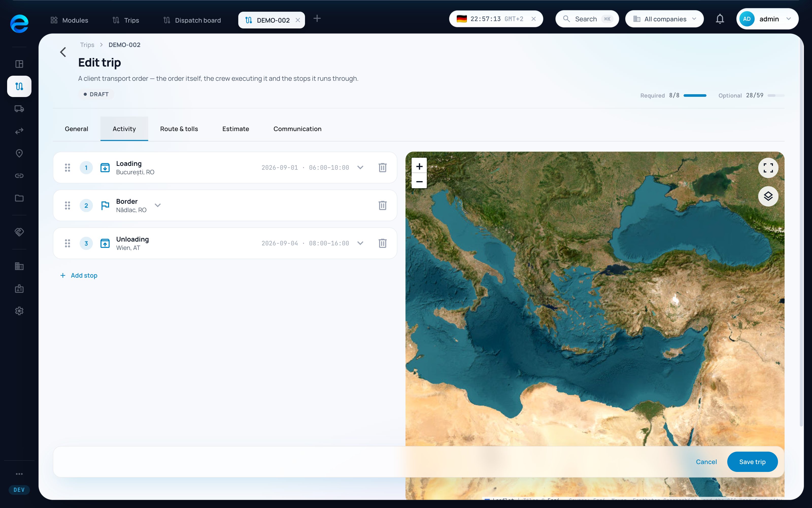Viewport: 812px width, 508px height.
Task: Click the Cancel link
Action: pos(706,462)
